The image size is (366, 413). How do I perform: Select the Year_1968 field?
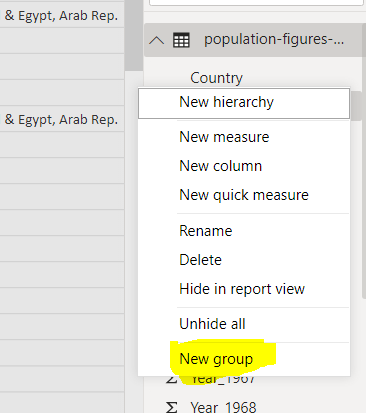(223, 407)
